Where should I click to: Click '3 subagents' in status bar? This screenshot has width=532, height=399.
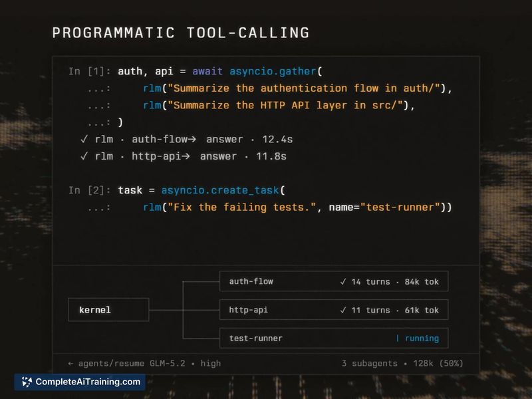(370, 363)
